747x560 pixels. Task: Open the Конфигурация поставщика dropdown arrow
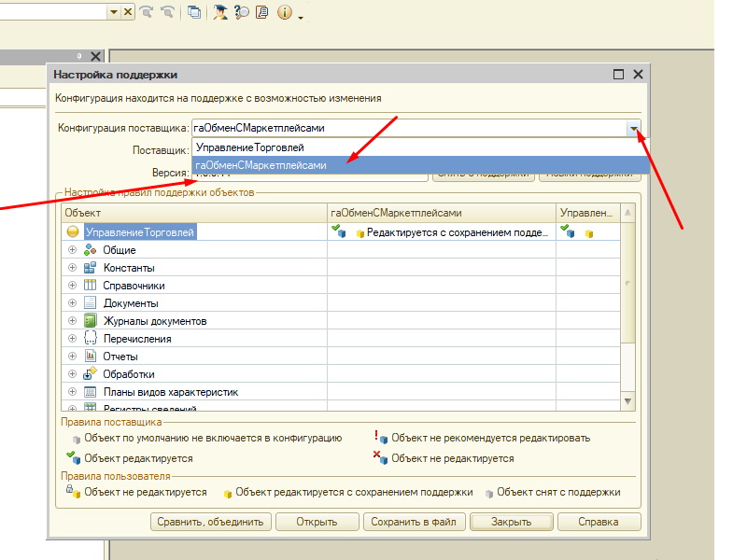point(633,128)
